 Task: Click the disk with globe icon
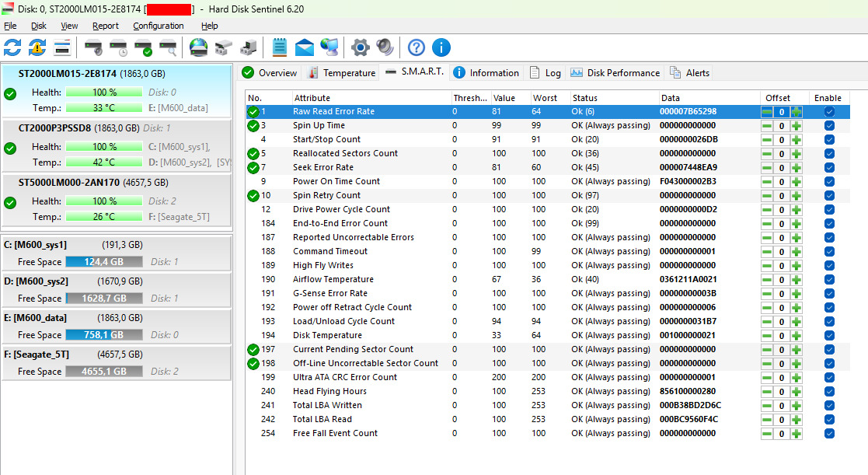pos(199,48)
